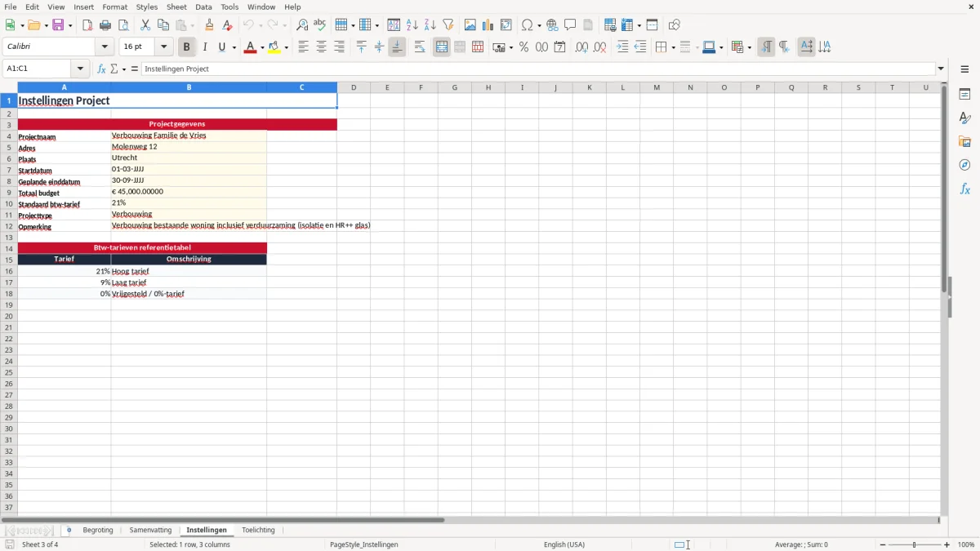The width and height of the screenshot is (980, 551).
Task: Insert a comment
Action: pyautogui.click(x=570, y=25)
